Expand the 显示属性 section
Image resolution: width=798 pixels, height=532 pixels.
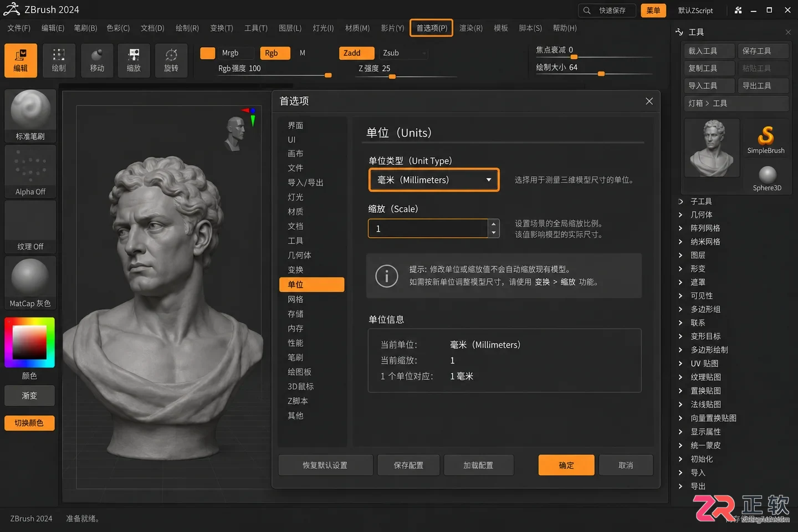[705, 432]
